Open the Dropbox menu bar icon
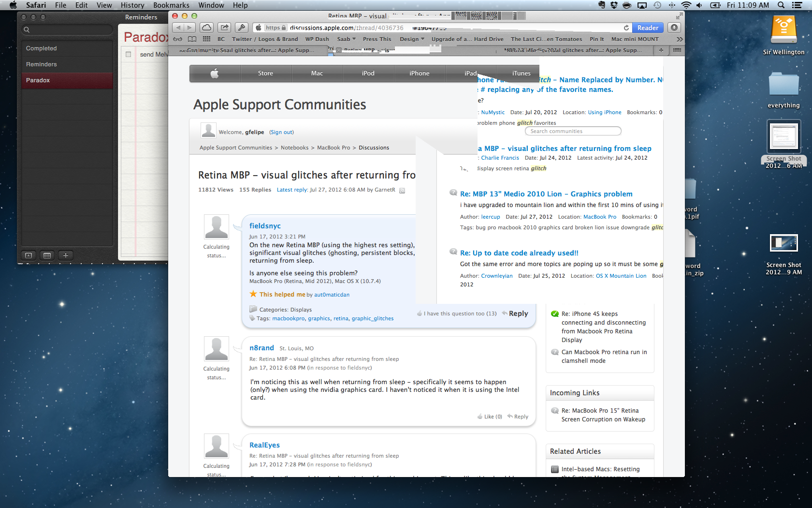 [614, 5]
